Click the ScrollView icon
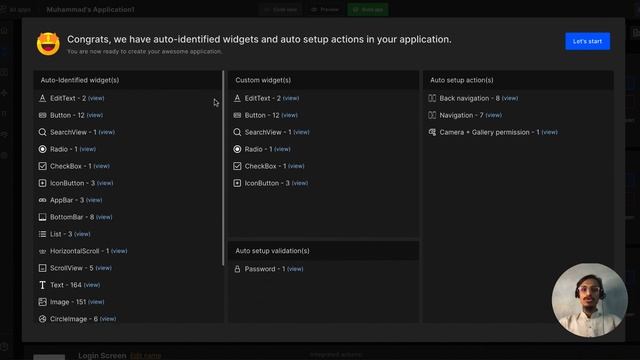 [42, 268]
